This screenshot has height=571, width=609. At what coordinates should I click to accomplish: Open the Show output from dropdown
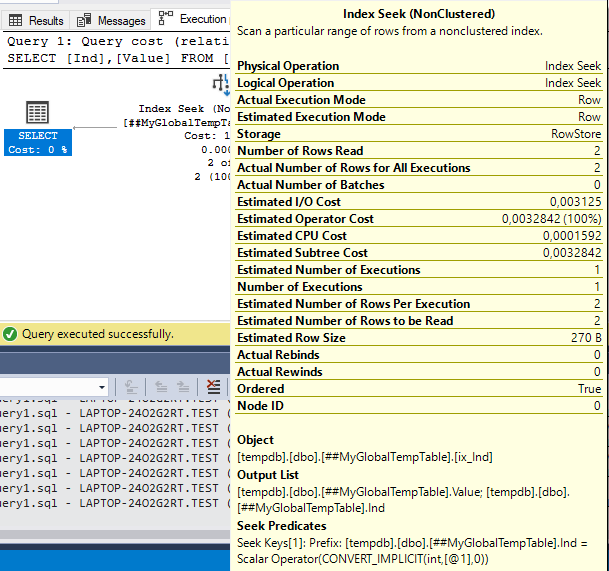102,387
